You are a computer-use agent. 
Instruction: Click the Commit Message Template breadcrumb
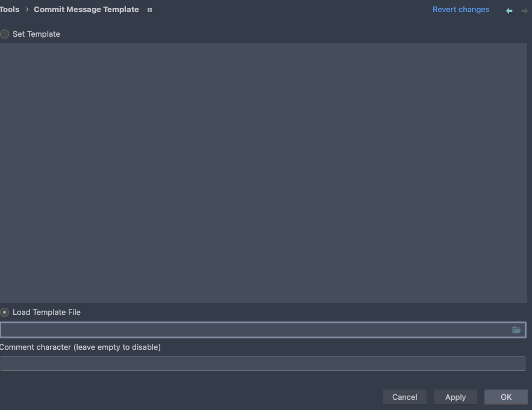tap(86, 10)
